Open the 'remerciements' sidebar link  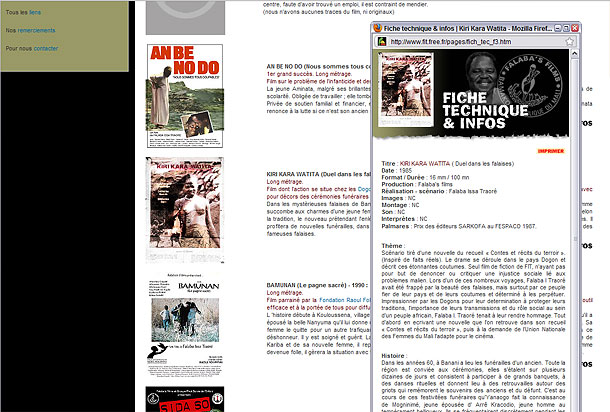click(x=36, y=30)
